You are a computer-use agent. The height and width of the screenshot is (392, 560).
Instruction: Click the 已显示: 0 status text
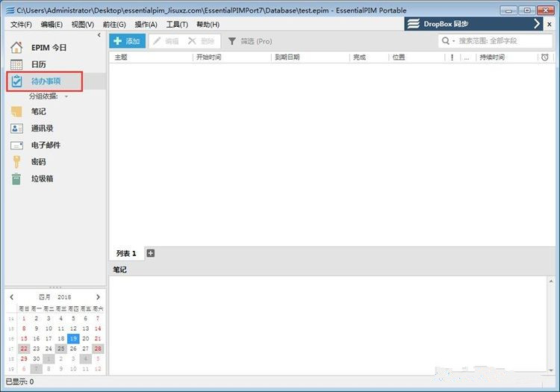click(19, 382)
